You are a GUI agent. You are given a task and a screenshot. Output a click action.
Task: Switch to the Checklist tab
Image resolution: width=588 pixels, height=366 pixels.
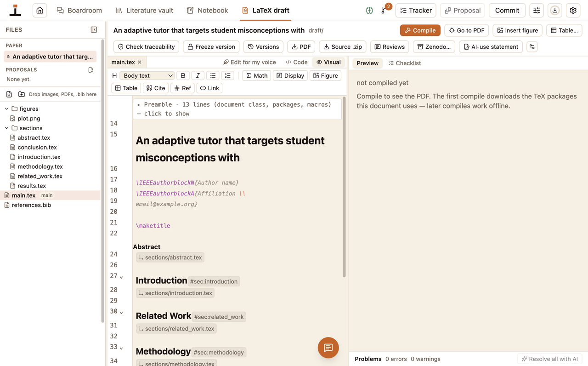(x=404, y=63)
